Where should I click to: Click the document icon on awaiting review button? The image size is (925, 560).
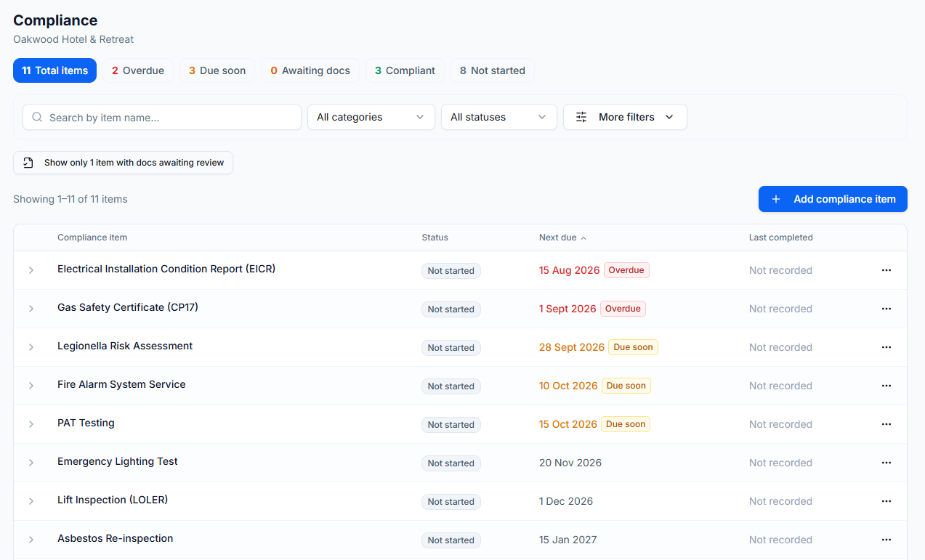pyautogui.click(x=28, y=163)
